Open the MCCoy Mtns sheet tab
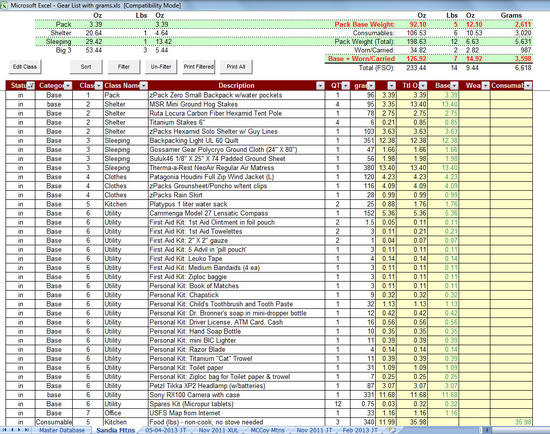Screen dimensions: 550x434 [x=267, y=430]
